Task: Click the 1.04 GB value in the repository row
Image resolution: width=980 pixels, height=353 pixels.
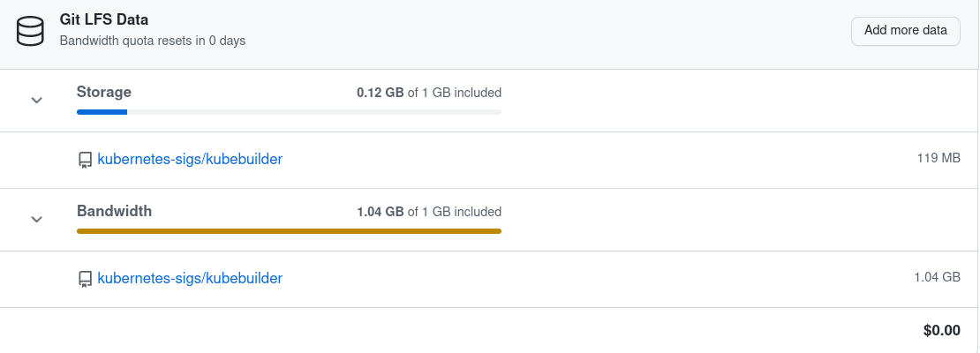Action: coord(937,277)
